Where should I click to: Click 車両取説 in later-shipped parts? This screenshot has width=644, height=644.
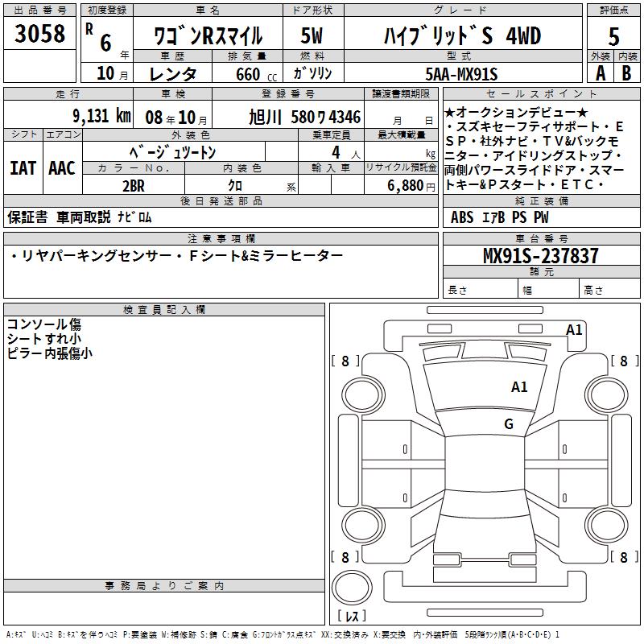coord(84,217)
